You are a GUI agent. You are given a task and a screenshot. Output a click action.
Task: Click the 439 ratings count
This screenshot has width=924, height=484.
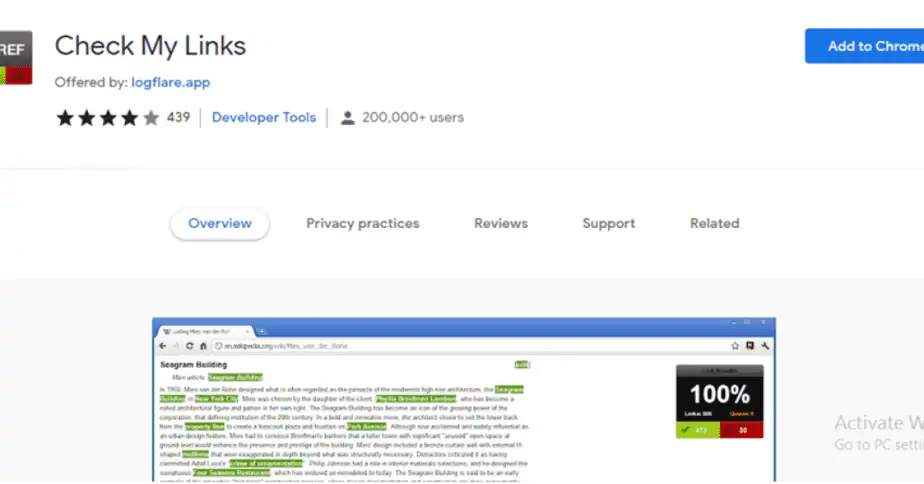tap(178, 117)
